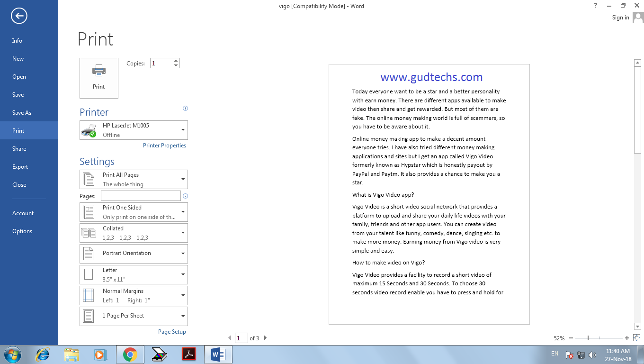644x364 pixels.
Task: Click the volume speaker icon in system tray
Action: point(591,355)
